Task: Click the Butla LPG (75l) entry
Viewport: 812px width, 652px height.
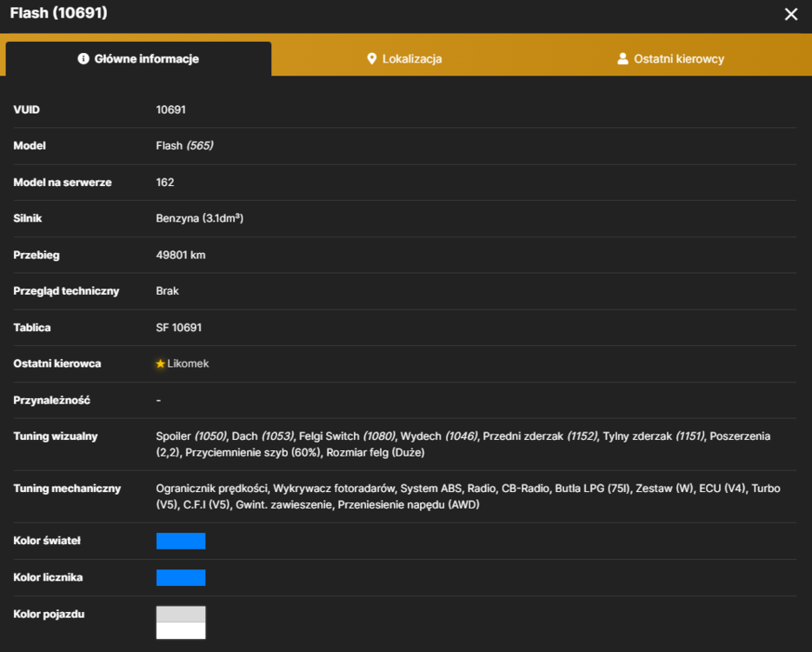Action: point(592,489)
